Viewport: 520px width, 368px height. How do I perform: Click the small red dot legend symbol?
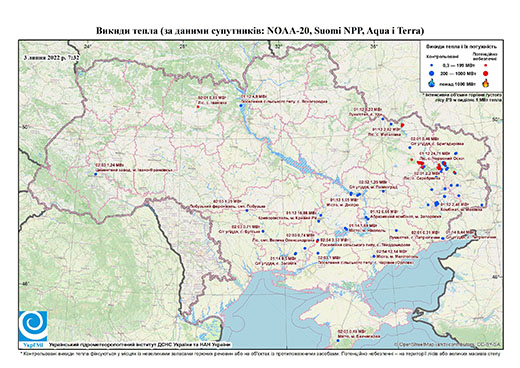coord(486,65)
